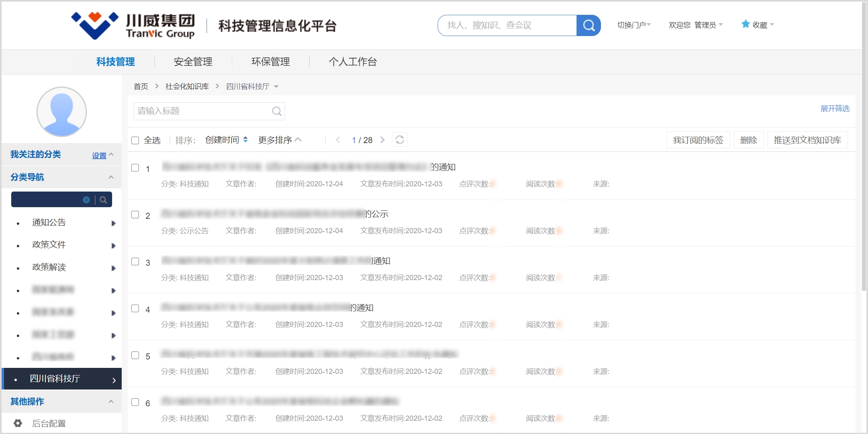Click the title search magnifier icon
This screenshot has height=434, width=868.
tap(277, 111)
